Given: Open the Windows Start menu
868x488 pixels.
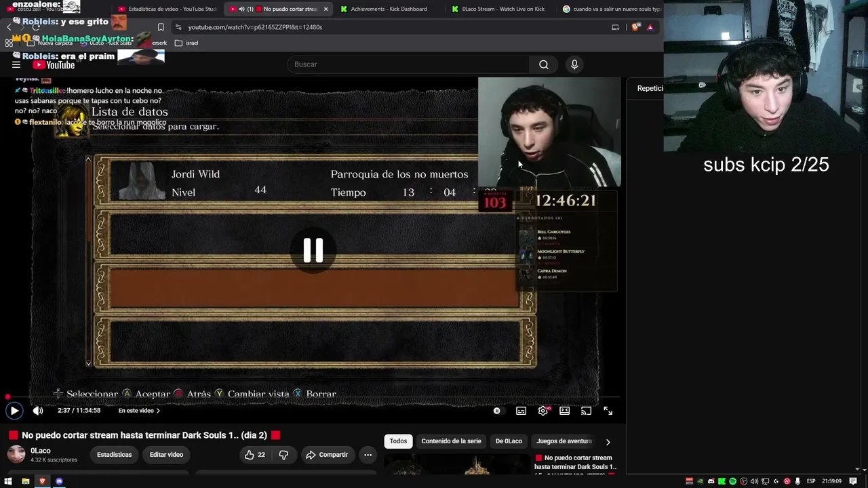Looking at the screenshot, I should 8,481.
